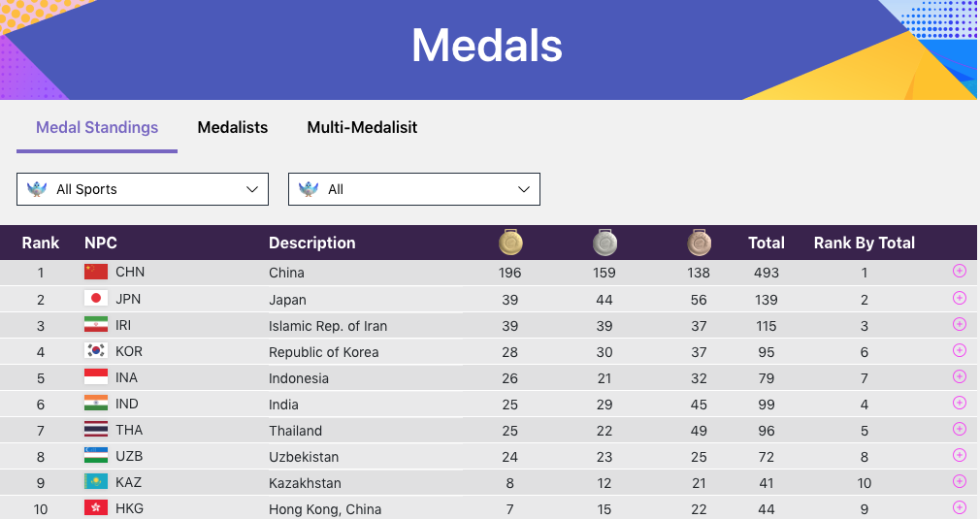Expand China row with plus icon
The height and width of the screenshot is (519, 980).
[x=960, y=272]
